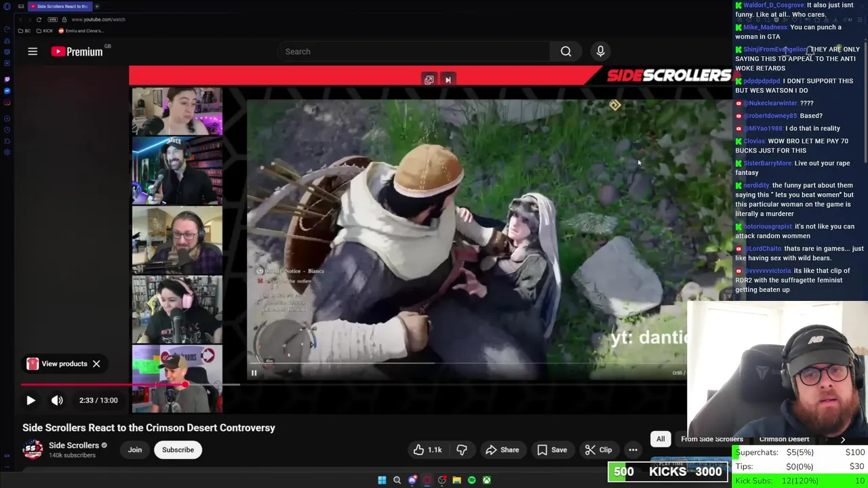Reload the page in browser toolbar

pyautogui.click(x=39, y=19)
